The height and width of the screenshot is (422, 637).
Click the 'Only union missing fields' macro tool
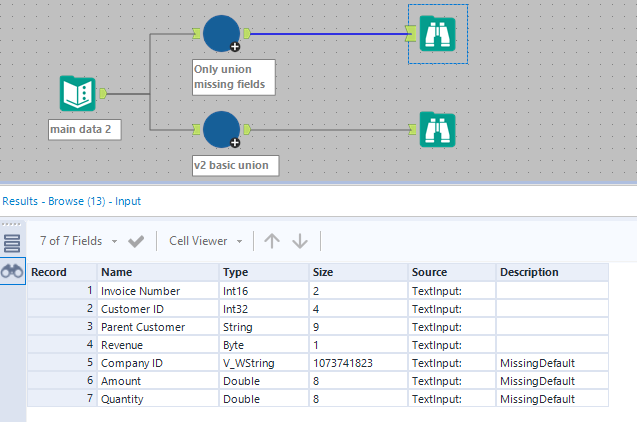[220, 32]
